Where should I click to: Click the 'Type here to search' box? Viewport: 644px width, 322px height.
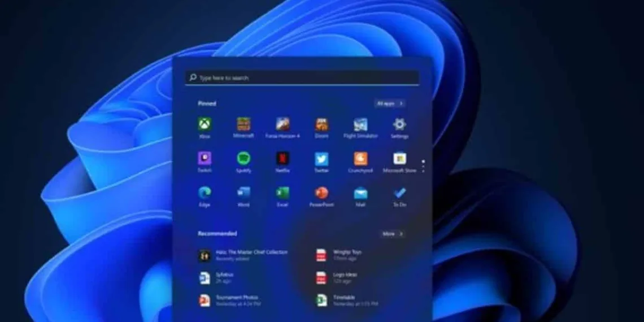pos(302,78)
